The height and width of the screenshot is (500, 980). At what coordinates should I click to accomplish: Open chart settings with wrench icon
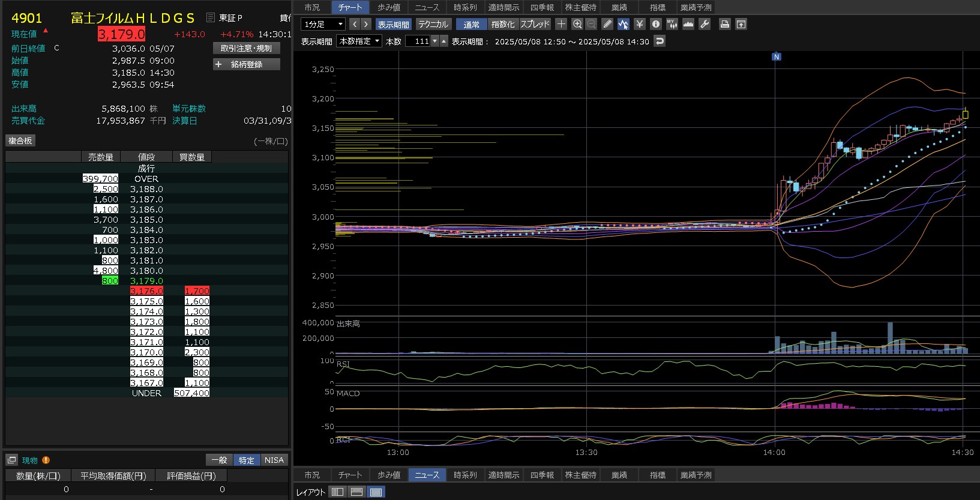(705, 24)
